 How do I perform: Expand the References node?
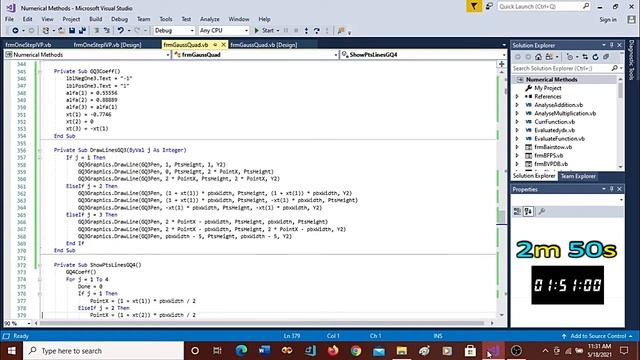(x=517, y=97)
